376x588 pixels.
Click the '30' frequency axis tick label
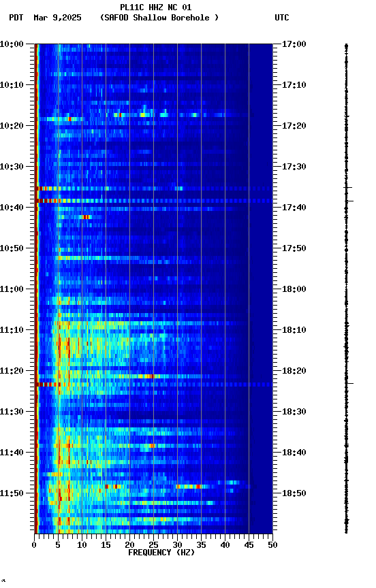(178, 545)
